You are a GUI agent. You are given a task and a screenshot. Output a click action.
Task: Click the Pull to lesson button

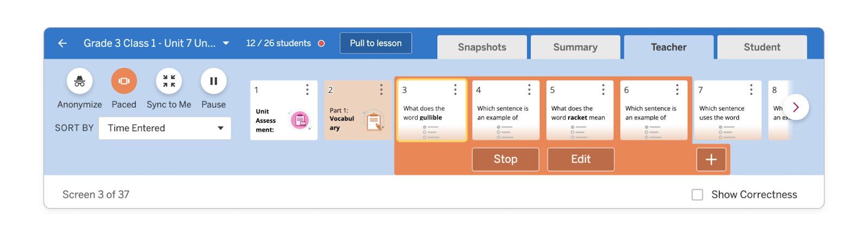tap(375, 43)
